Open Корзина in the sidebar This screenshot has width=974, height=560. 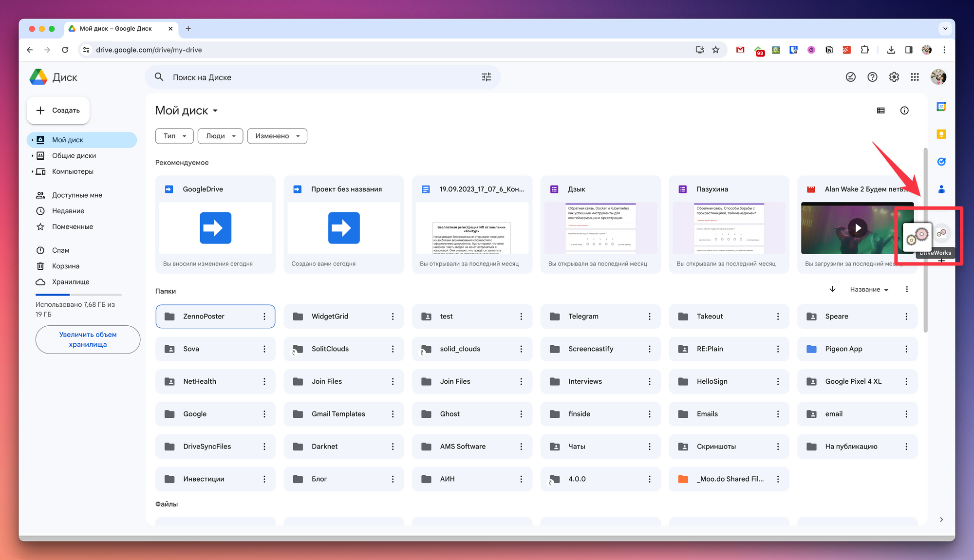pyautogui.click(x=65, y=266)
